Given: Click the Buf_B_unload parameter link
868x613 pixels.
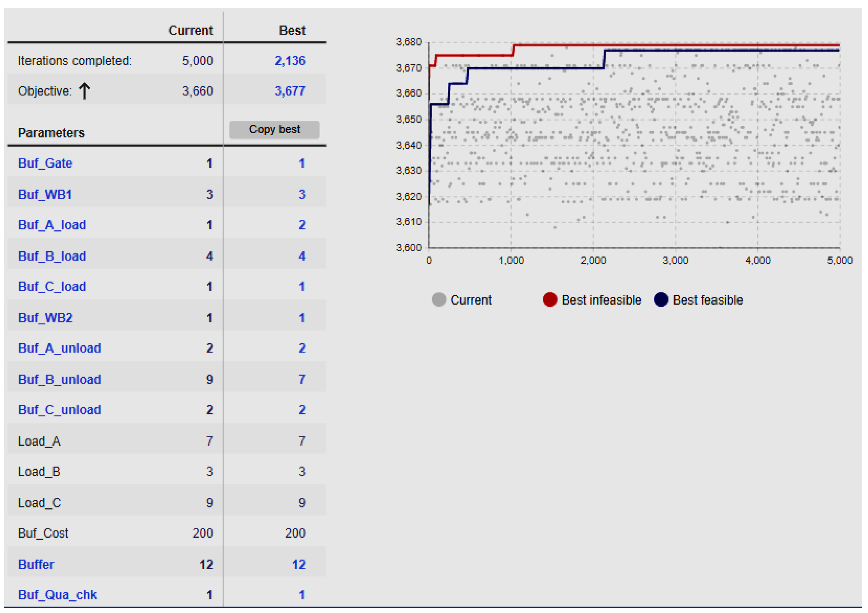Looking at the screenshot, I should pos(59,380).
